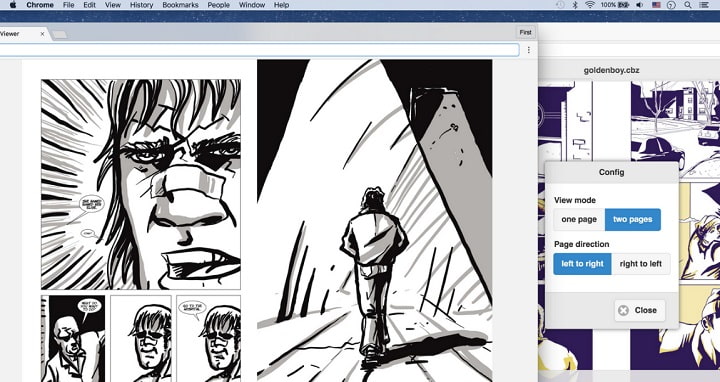
Task: Click the 100% battery indicator
Action: tap(614, 5)
